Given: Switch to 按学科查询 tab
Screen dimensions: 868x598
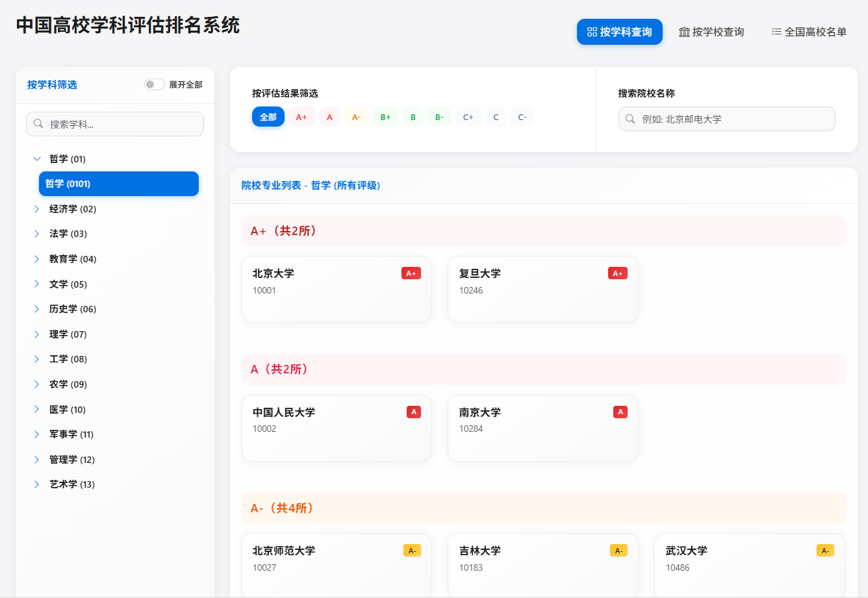Looking at the screenshot, I should coord(620,32).
